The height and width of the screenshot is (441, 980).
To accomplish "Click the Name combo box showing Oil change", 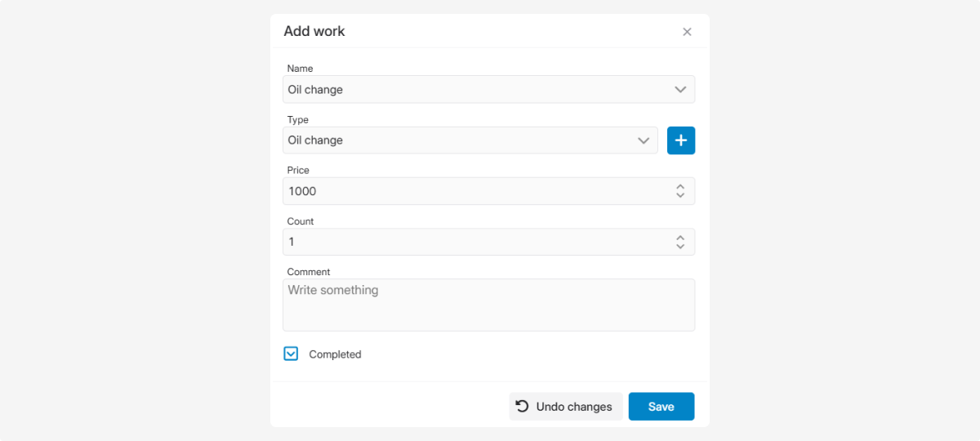I will pos(474,90).
